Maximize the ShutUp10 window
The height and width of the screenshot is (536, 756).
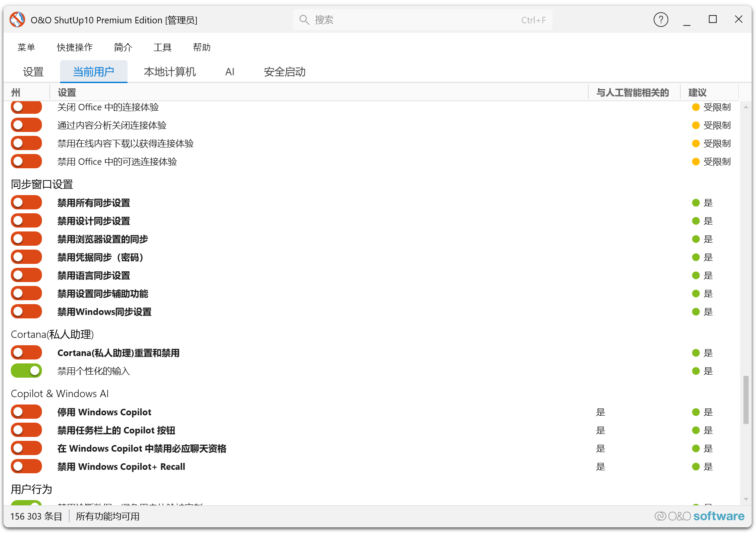coord(713,19)
